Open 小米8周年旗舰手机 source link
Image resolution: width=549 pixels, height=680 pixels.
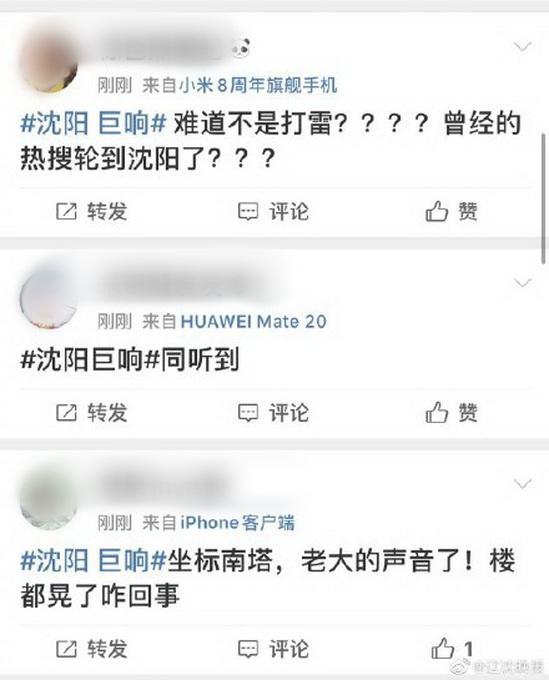pos(258,85)
